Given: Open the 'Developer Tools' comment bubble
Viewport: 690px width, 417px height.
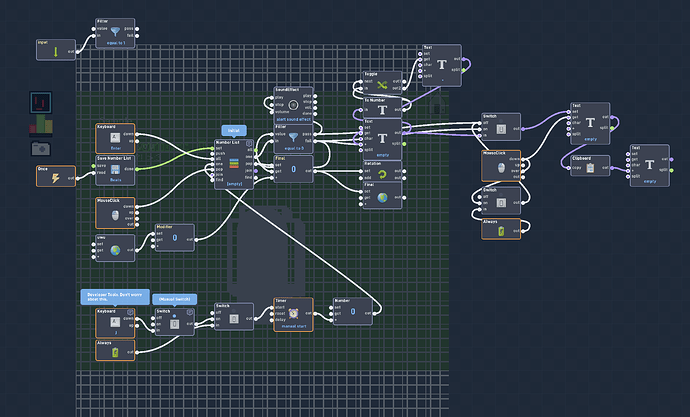Looking at the screenshot, I should pyautogui.click(x=115, y=297).
